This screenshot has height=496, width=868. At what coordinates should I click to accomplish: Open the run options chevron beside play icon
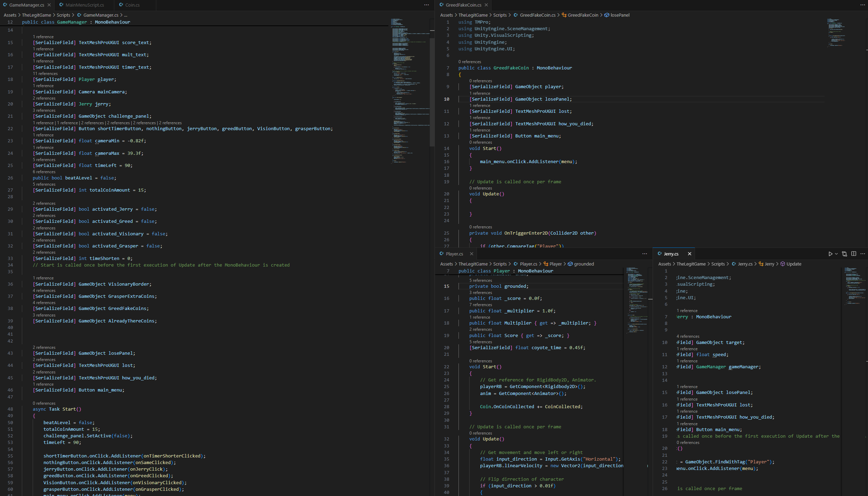tap(836, 254)
